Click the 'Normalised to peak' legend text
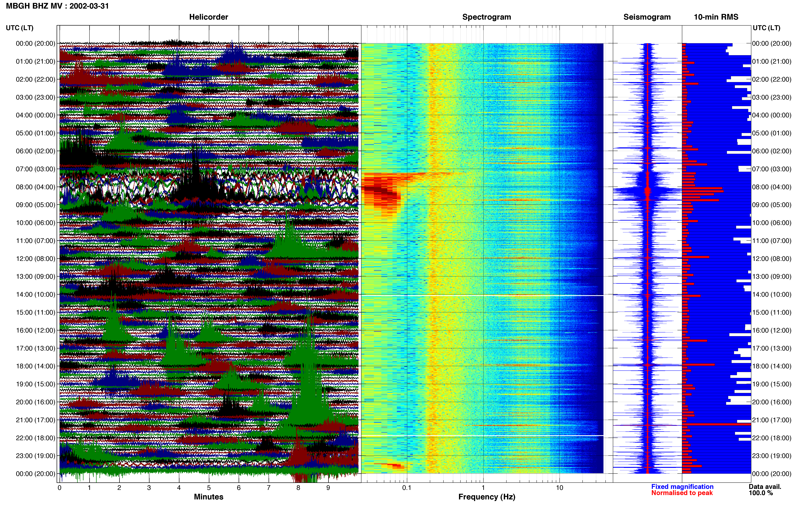 pos(682,493)
